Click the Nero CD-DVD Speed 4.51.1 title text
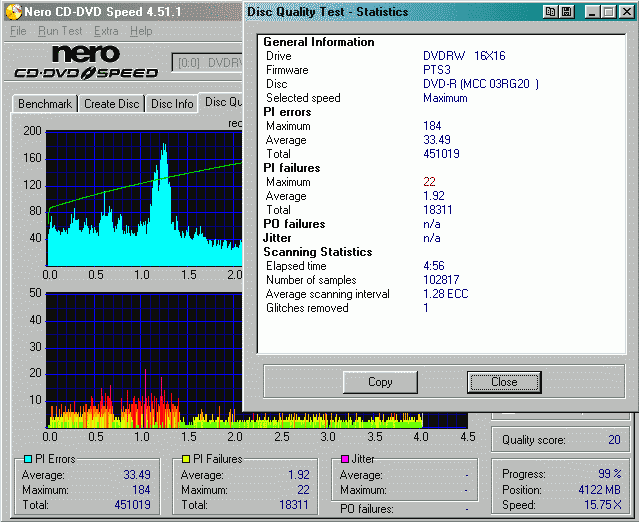The image size is (639, 522). pyautogui.click(x=103, y=12)
